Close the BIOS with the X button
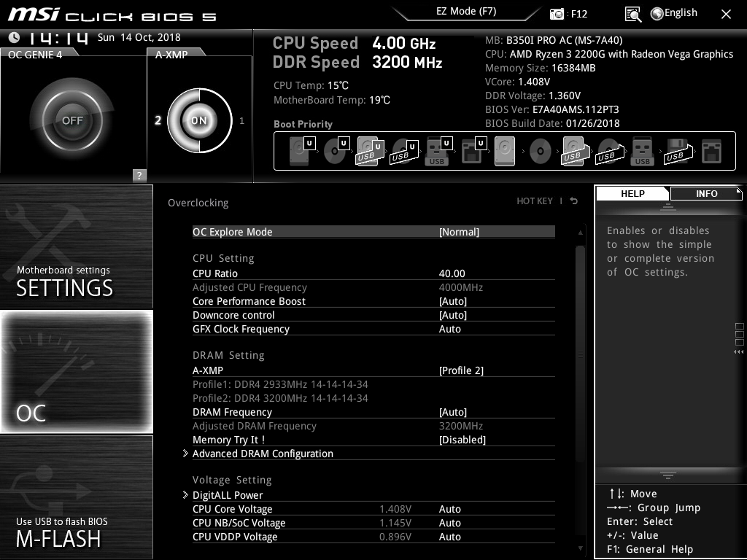This screenshot has width=747, height=560. pyautogui.click(x=726, y=15)
